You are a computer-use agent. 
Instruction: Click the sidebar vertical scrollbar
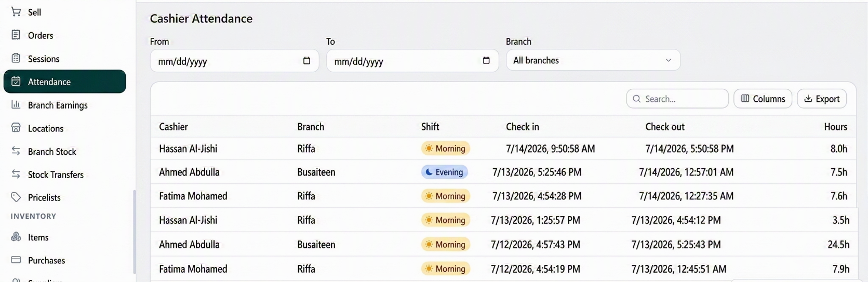[x=135, y=232]
